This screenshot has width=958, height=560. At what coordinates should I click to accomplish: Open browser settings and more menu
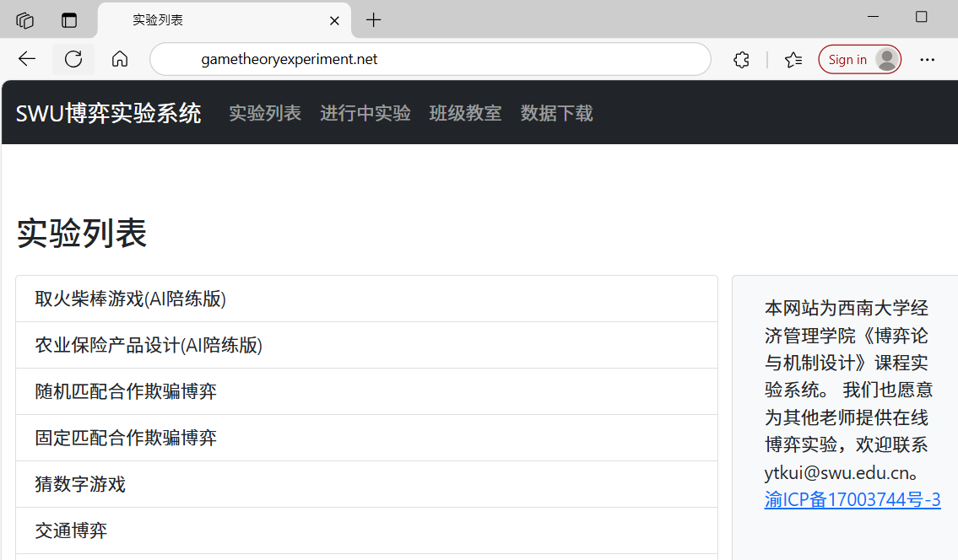click(927, 60)
